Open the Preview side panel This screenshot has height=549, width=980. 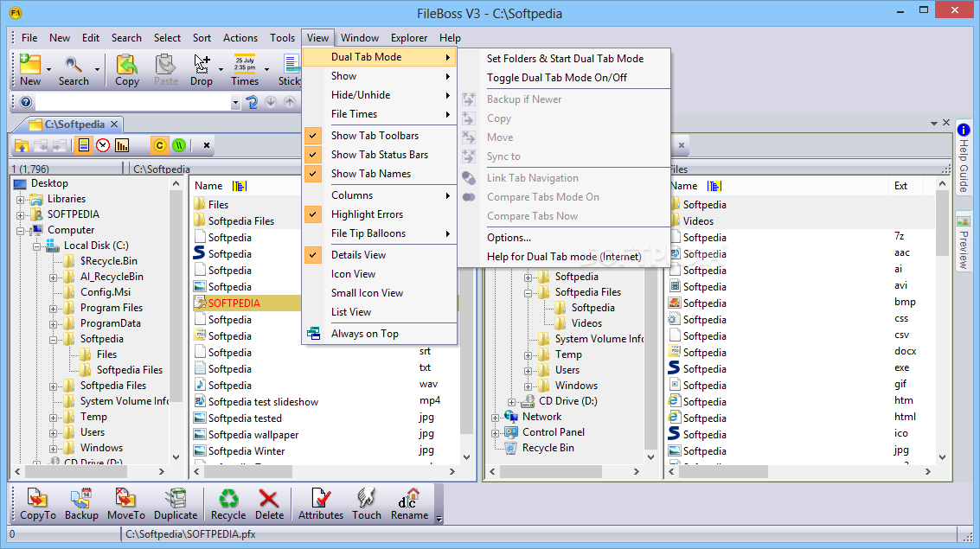coord(963,243)
